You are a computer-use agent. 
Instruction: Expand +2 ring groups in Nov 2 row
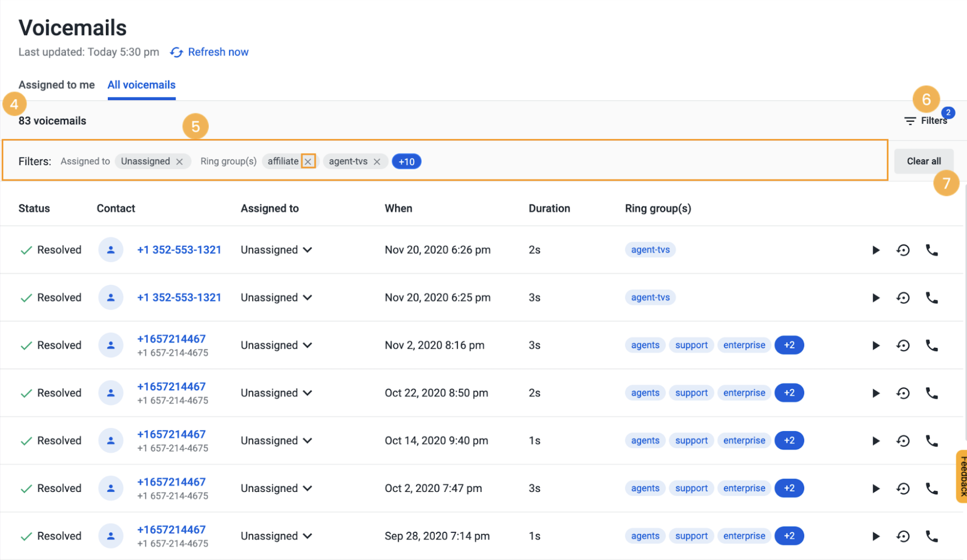click(x=789, y=345)
